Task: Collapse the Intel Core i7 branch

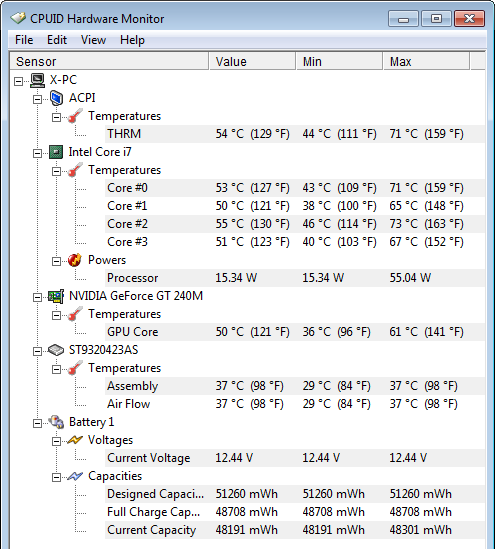Action: (x=37, y=154)
